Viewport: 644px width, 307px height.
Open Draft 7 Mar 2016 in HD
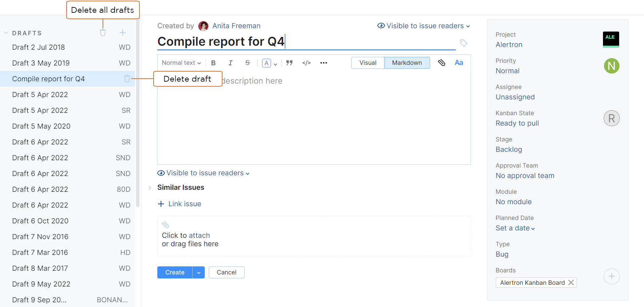pyautogui.click(x=67, y=253)
